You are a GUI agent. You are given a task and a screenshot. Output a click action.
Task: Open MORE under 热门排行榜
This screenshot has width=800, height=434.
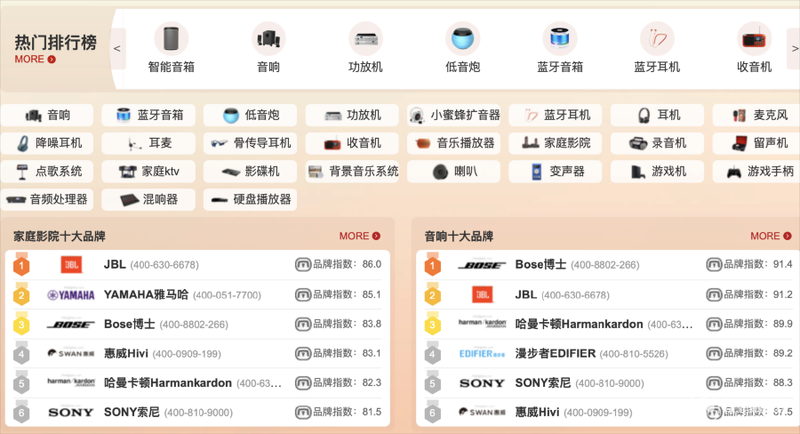click(35, 59)
